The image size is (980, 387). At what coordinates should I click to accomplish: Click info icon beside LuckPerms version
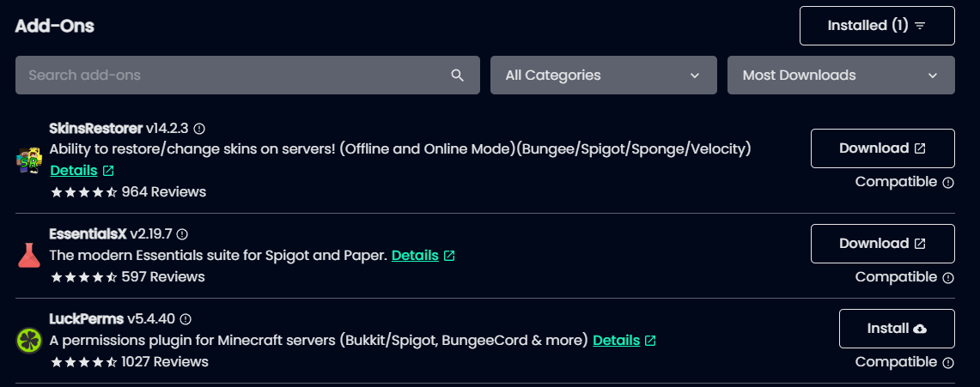(186, 319)
